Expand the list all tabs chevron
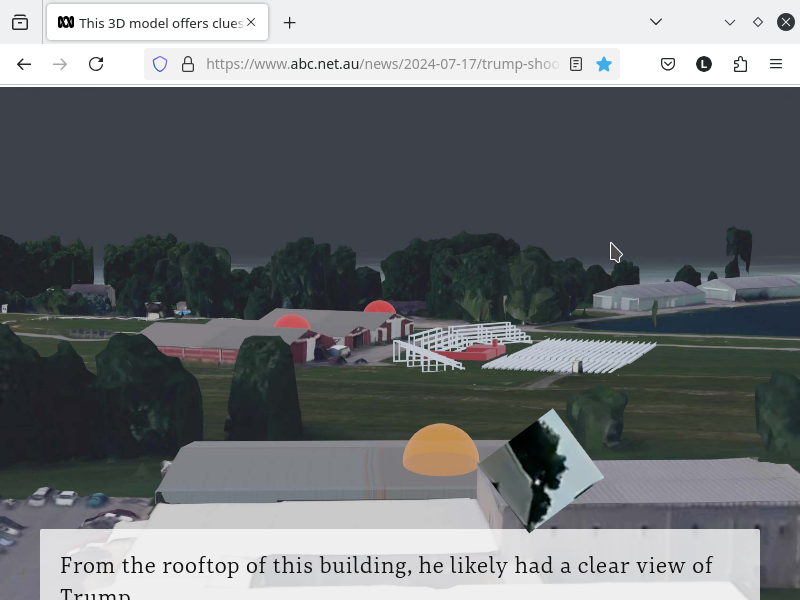The image size is (800, 600). [656, 22]
